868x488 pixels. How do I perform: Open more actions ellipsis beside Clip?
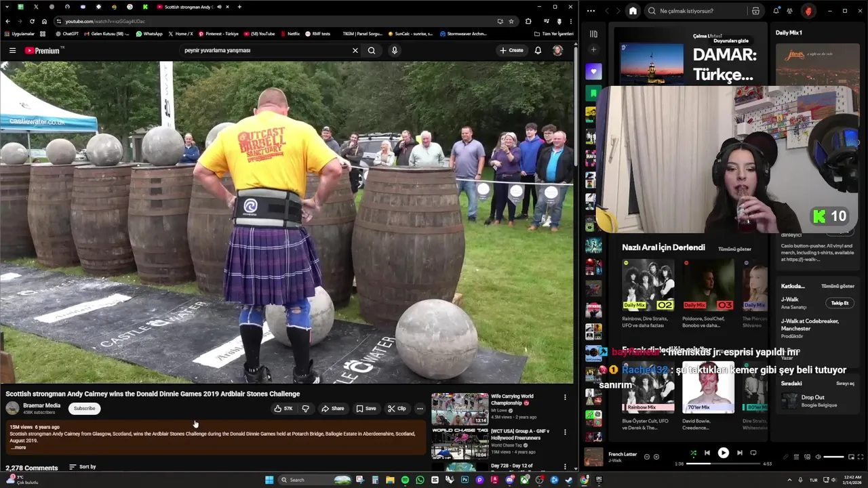(420, 409)
